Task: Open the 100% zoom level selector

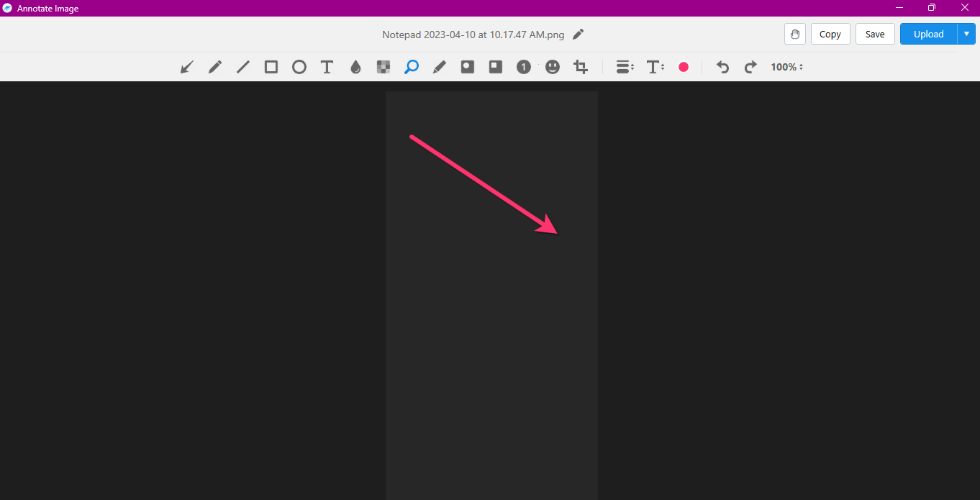Action: pyautogui.click(x=786, y=67)
